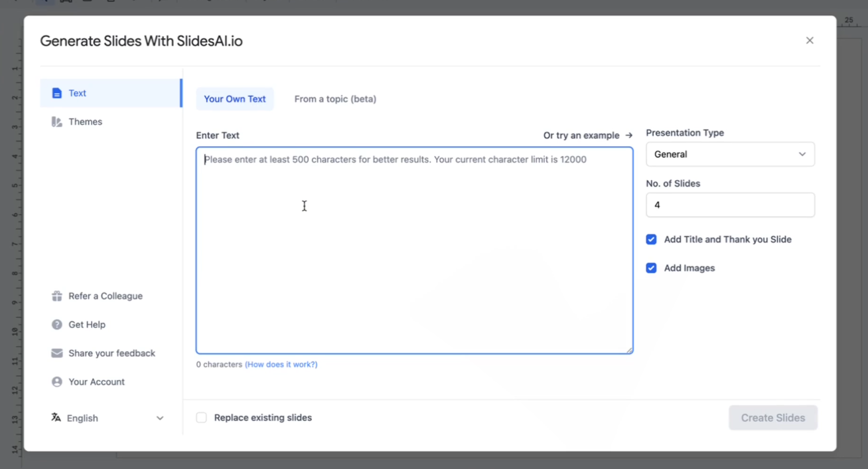Close the Generate Slides dialog
This screenshot has height=469, width=868.
tap(810, 41)
